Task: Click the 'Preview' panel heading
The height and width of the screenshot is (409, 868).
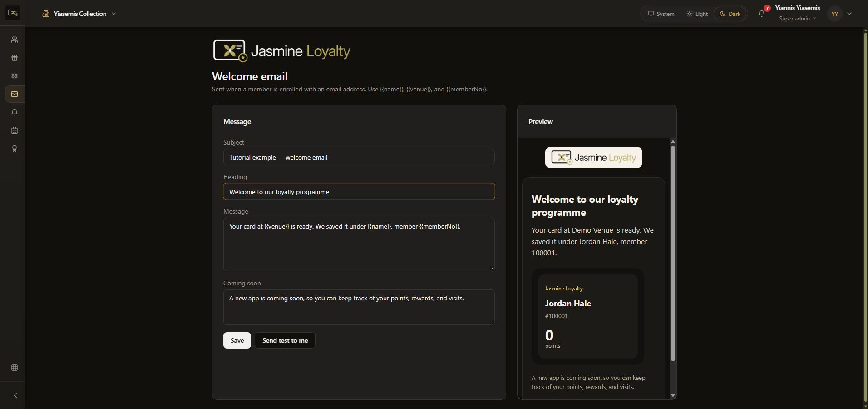Action: pyautogui.click(x=540, y=121)
